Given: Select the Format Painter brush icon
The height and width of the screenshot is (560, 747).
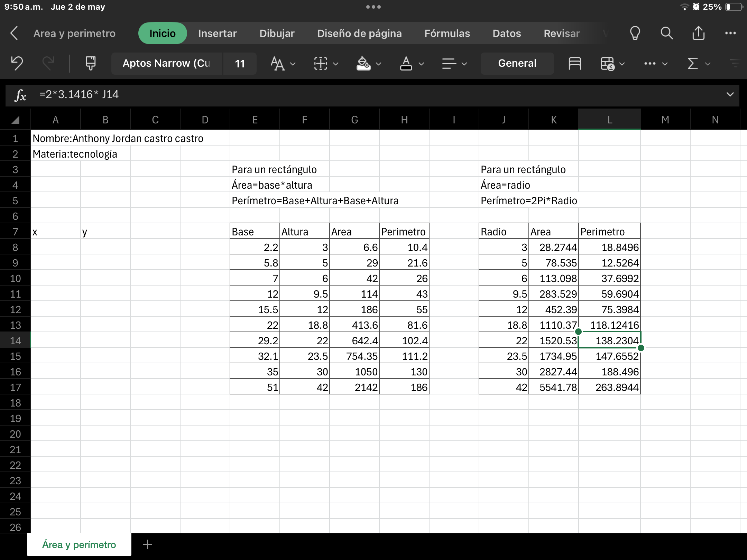Looking at the screenshot, I should pyautogui.click(x=91, y=63).
